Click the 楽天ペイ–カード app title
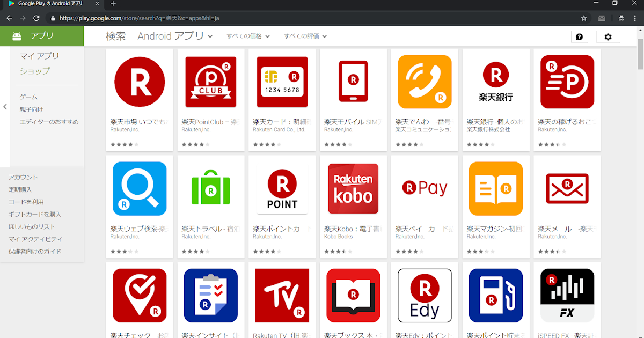 (x=425, y=229)
